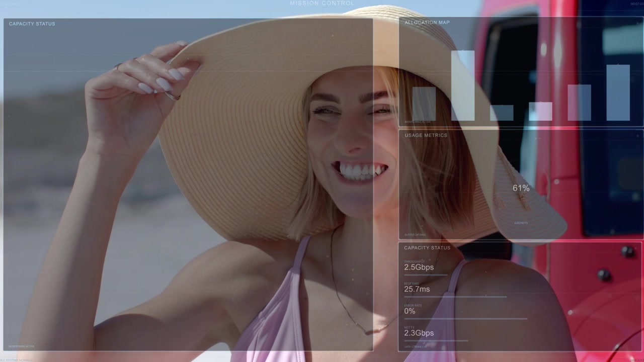Click the first bar in Allocation Map
644x362 pixels.
coord(424,104)
